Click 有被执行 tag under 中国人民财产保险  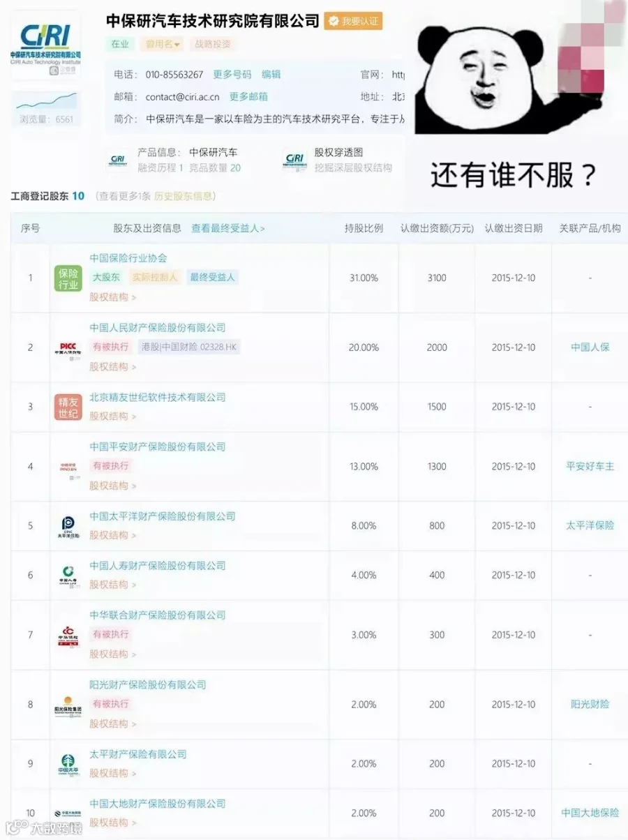[x=111, y=347]
